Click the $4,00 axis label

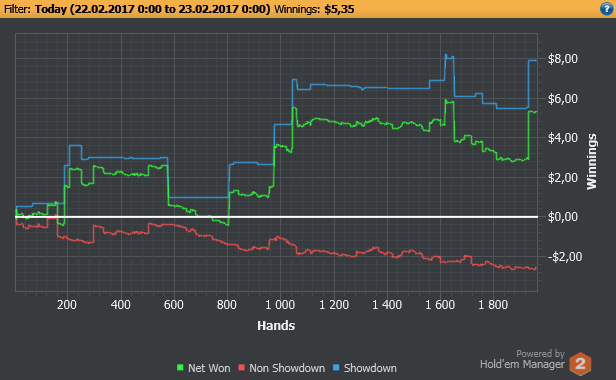tap(563, 138)
